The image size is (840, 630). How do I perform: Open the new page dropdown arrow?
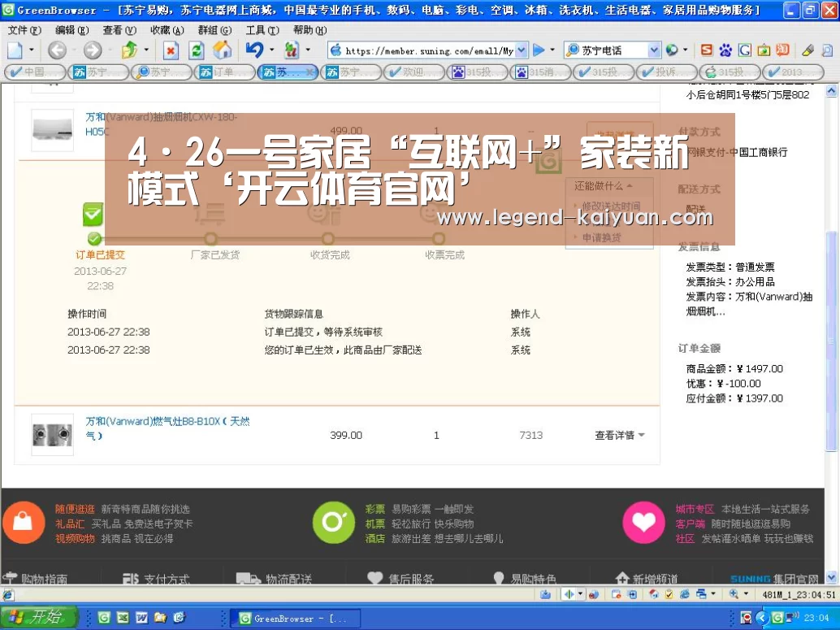pos(31,50)
